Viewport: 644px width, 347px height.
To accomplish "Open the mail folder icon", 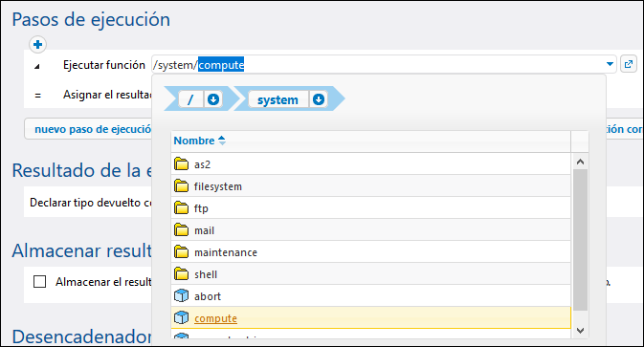I will pyautogui.click(x=181, y=230).
